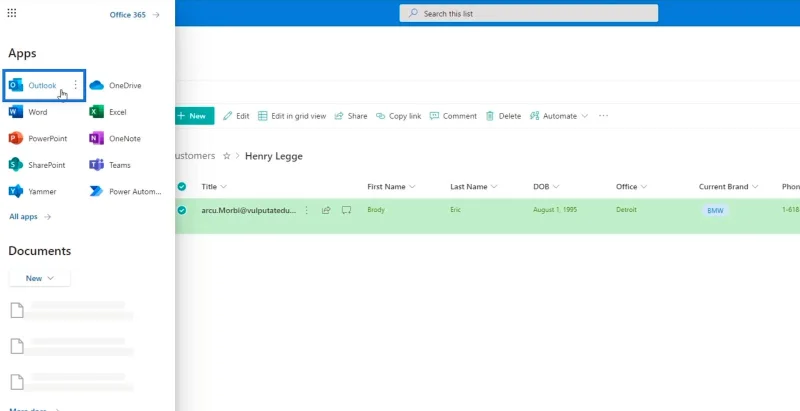Click the Detroit office cell
Image resolution: width=800 pixels, height=411 pixels.
626,210
